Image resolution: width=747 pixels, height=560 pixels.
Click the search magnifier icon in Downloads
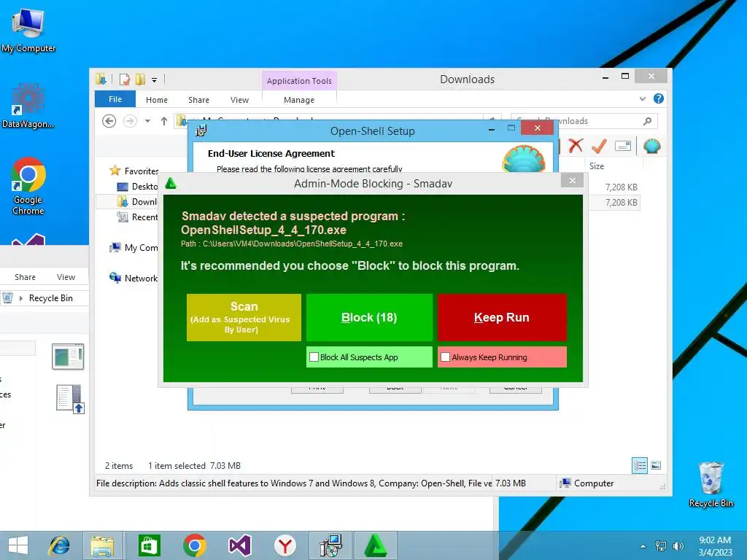tap(647, 121)
